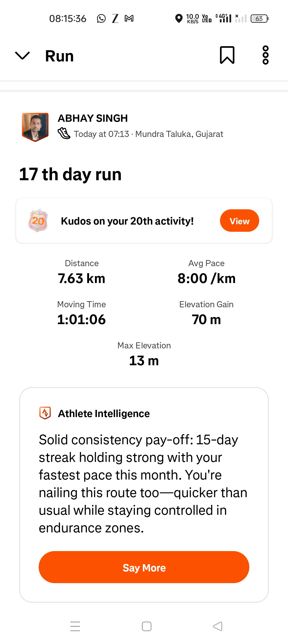Screen dimensions: 288x644
Task: Tap the running shoe activity icon
Action: [64, 133]
